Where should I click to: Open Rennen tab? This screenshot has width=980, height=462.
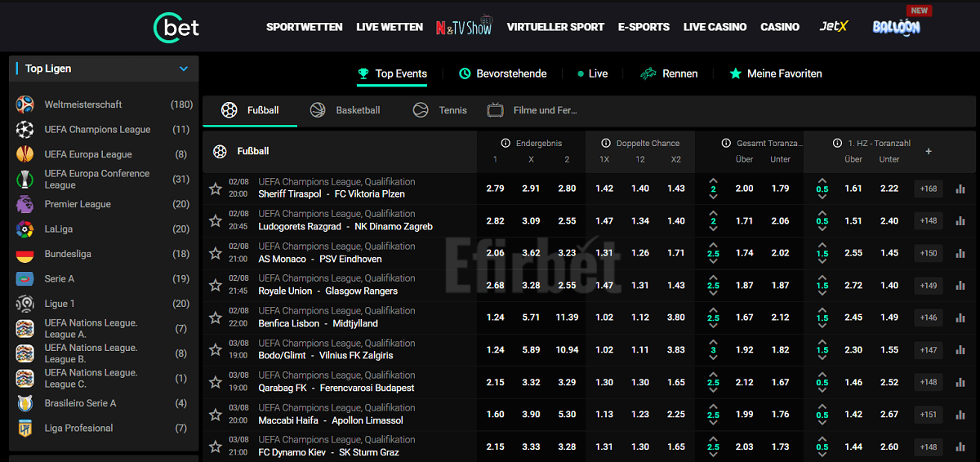(x=669, y=73)
